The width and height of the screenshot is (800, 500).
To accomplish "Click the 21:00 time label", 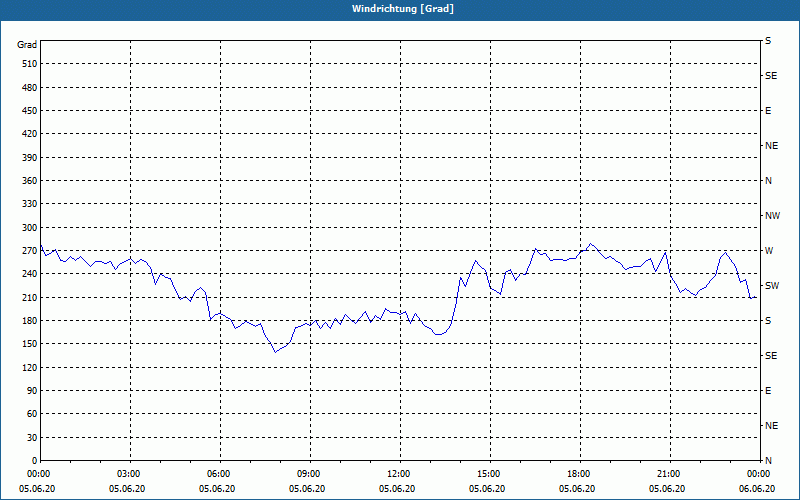I will 669,474.
